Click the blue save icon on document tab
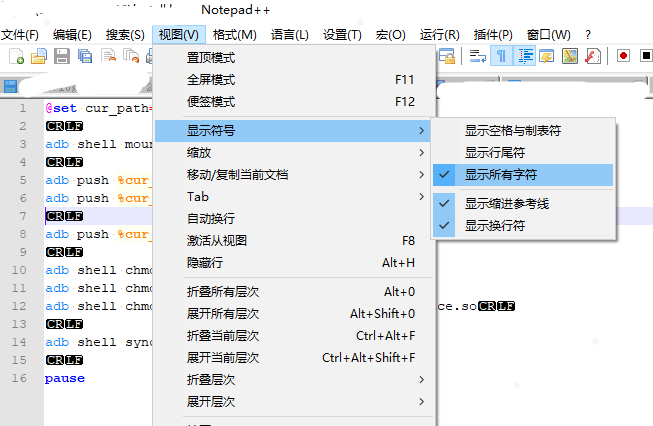This screenshot has width=653, height=426. pos(10,87)
